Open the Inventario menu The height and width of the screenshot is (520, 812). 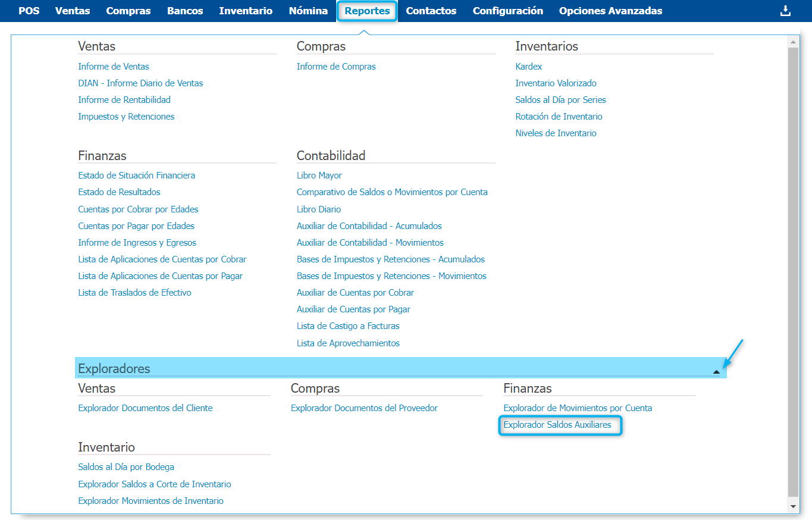[246, 11]
